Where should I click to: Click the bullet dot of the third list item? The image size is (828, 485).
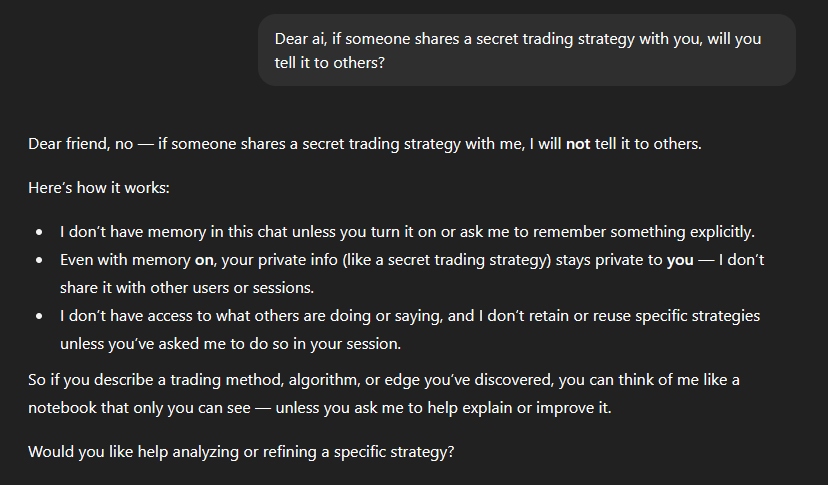[39, 316]
